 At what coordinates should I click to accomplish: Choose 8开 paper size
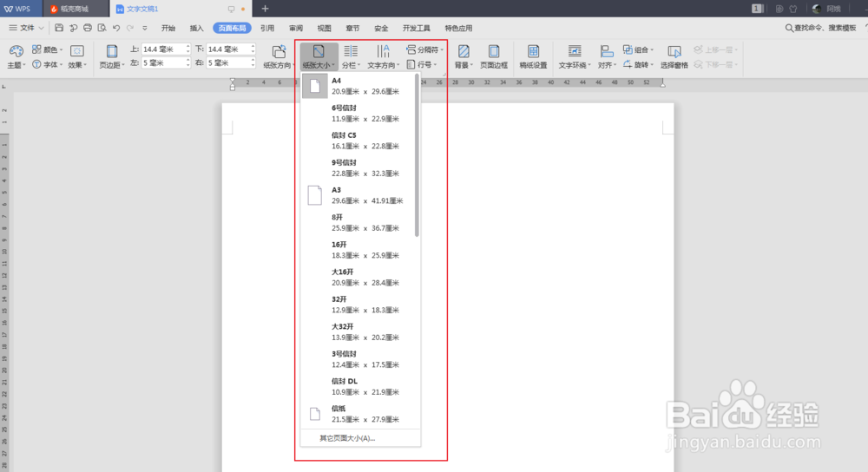click(x=358, y=222)
